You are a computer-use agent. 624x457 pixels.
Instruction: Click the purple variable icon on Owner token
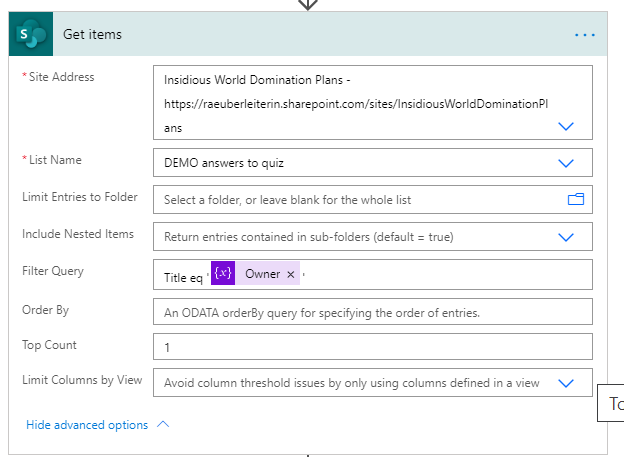[223, 274]
